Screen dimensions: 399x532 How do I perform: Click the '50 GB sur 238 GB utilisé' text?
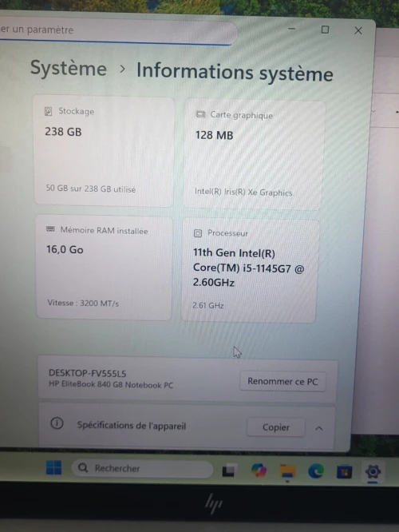(x=91, y=189)
